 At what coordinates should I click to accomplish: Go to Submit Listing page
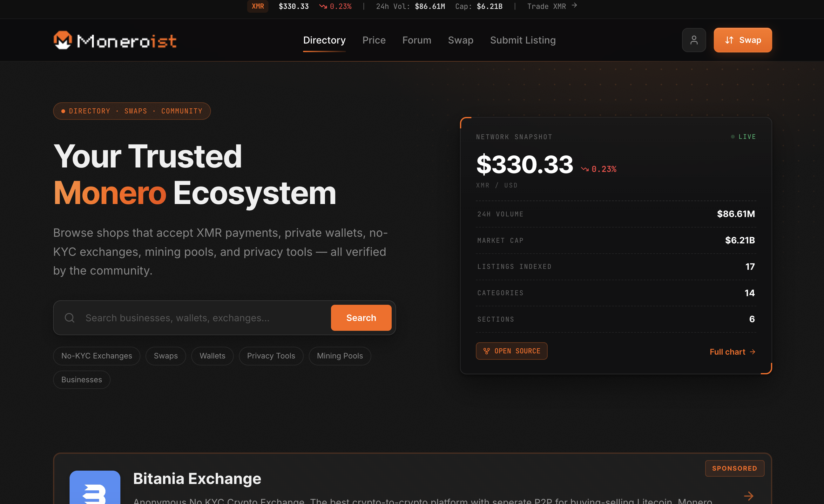(523, 40)
